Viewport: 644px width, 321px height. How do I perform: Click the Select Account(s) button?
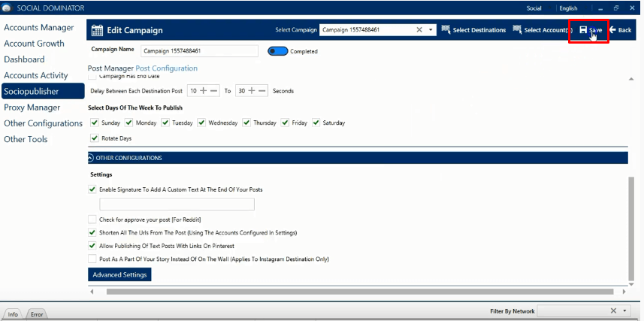543,29
